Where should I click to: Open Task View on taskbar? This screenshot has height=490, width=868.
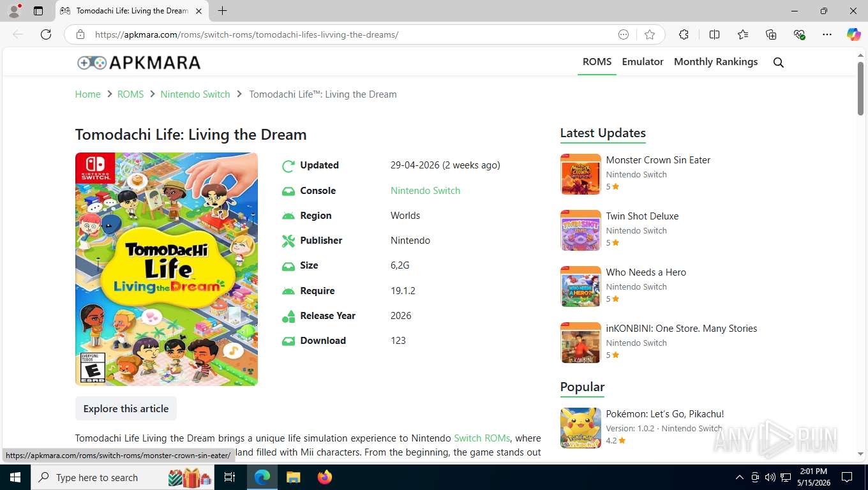(x=230, y=477)
